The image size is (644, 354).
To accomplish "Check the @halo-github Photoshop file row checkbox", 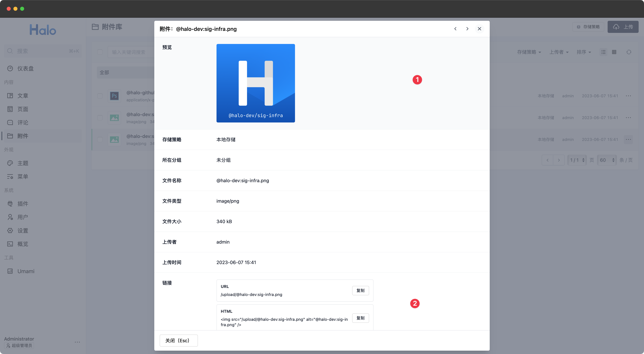I will tap(100, 96).
